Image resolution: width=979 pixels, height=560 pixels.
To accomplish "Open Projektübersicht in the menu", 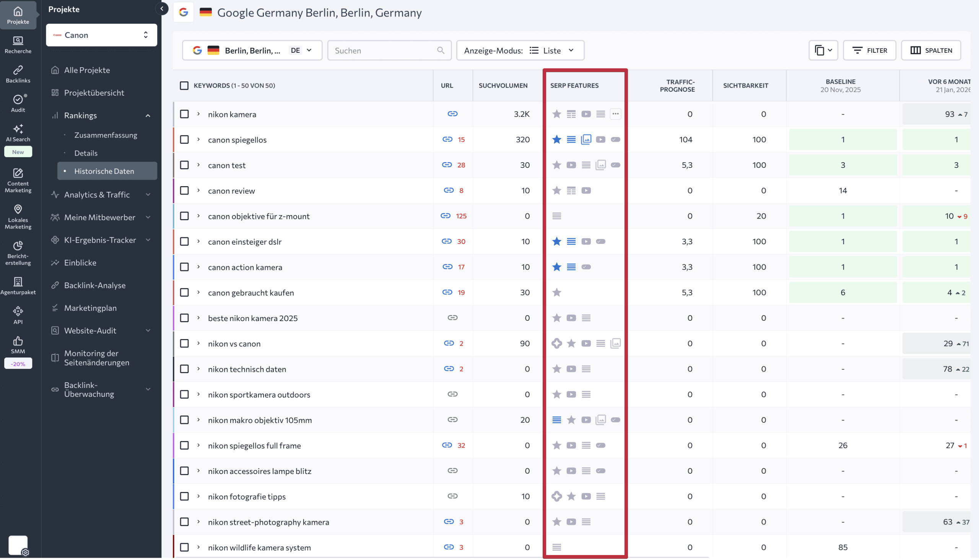I will 94,93.
